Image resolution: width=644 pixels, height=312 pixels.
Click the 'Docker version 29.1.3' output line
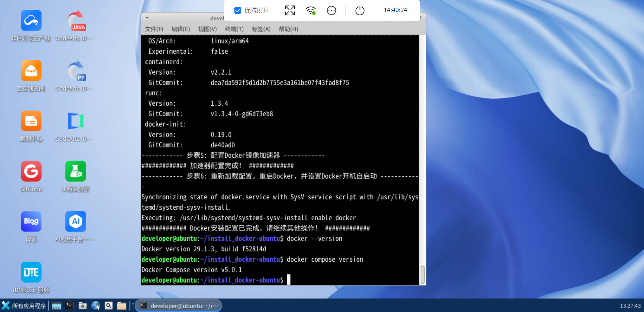(204, 249)
